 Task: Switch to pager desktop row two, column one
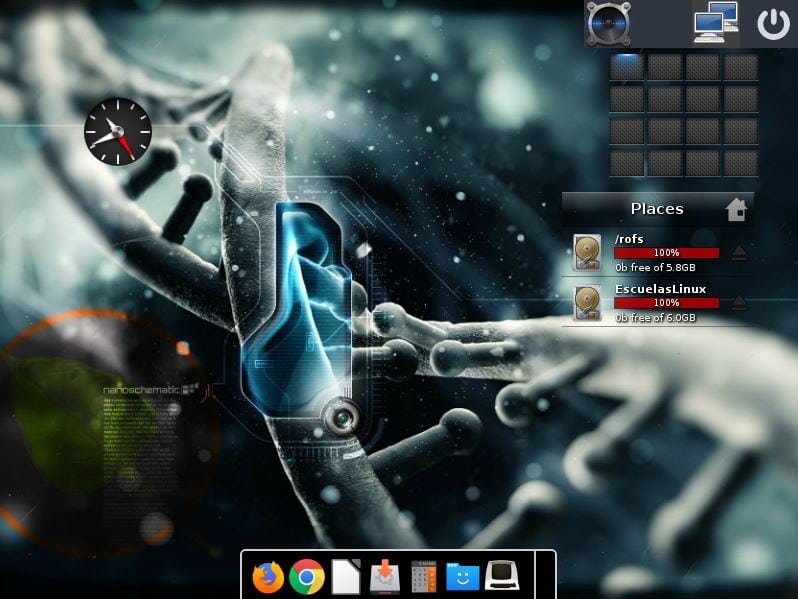point(626,99)
